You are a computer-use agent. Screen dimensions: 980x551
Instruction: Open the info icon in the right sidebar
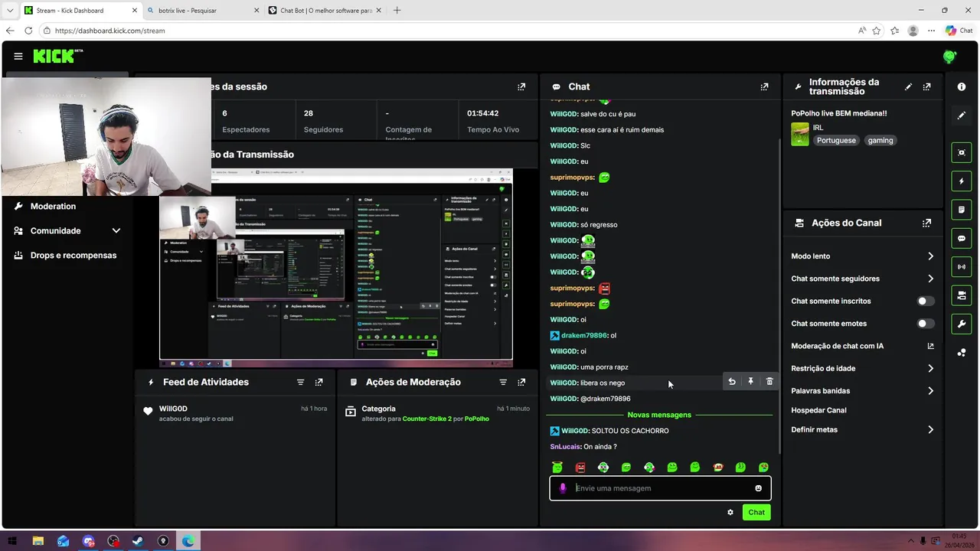point(962,87)
